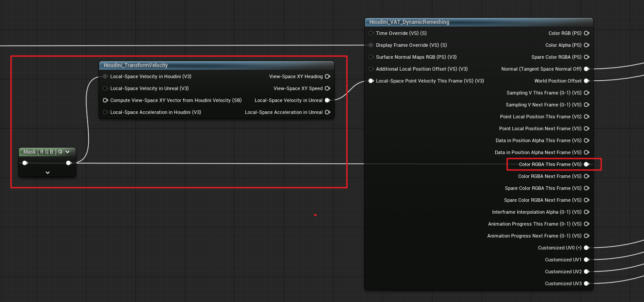Click the 'Time Override (VS) (S)' label
This screenshot has width=644, height=302.
coord(401,33)
